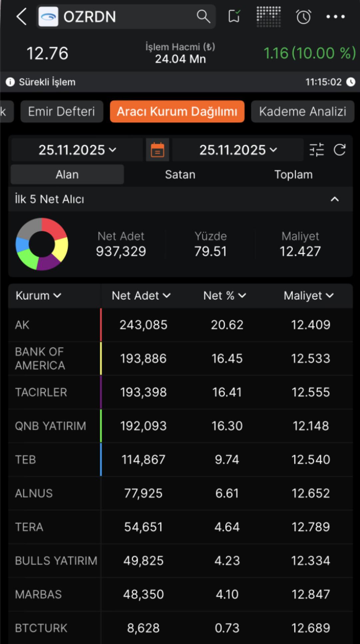Tap the back arrow icon
This screenshot has height=644, width=360.
21,17
